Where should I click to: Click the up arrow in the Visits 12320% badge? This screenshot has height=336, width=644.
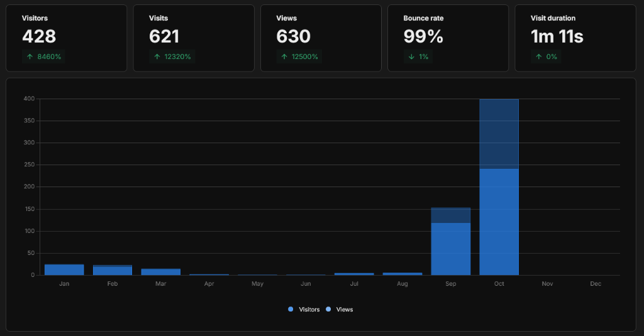pyautogui.click(x=157, y=57)
